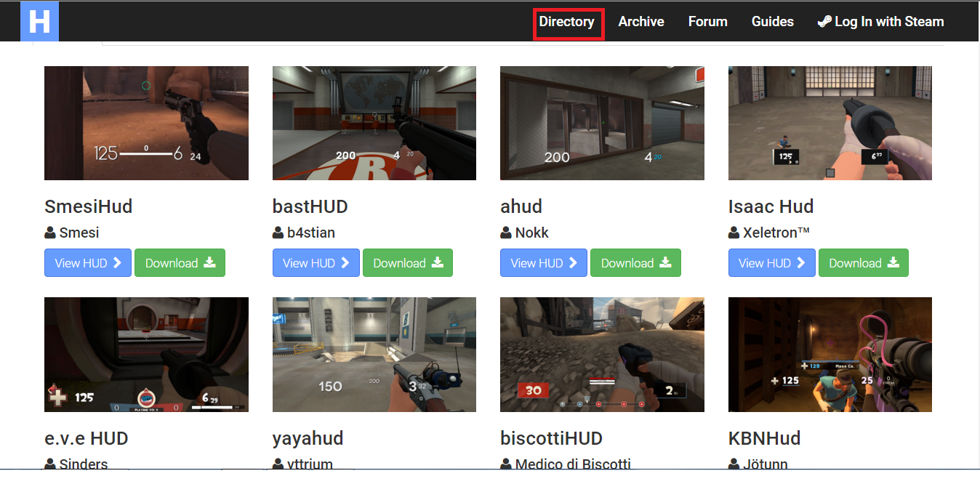Image resolution: width=980 pixels, height=484 pixels.
Task: Click the download arrow icon on Isaac Hud button
Action: pos(893,263)
